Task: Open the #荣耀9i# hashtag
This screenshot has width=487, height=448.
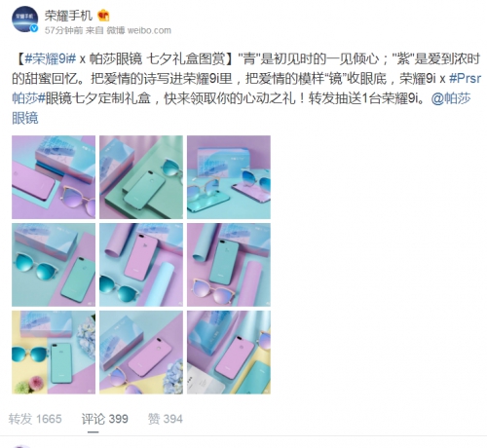Action: pyautogui.click(x=50, y=59)
